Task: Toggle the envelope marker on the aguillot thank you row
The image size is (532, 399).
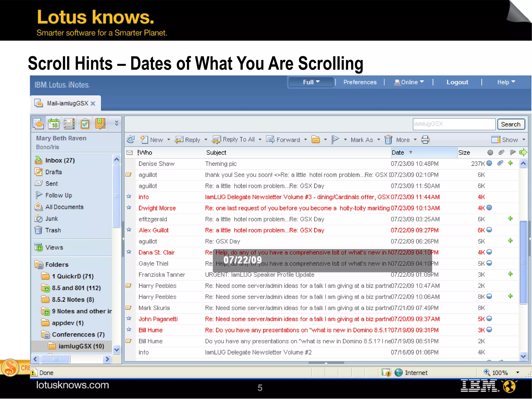Action: (x=129, y=174)
